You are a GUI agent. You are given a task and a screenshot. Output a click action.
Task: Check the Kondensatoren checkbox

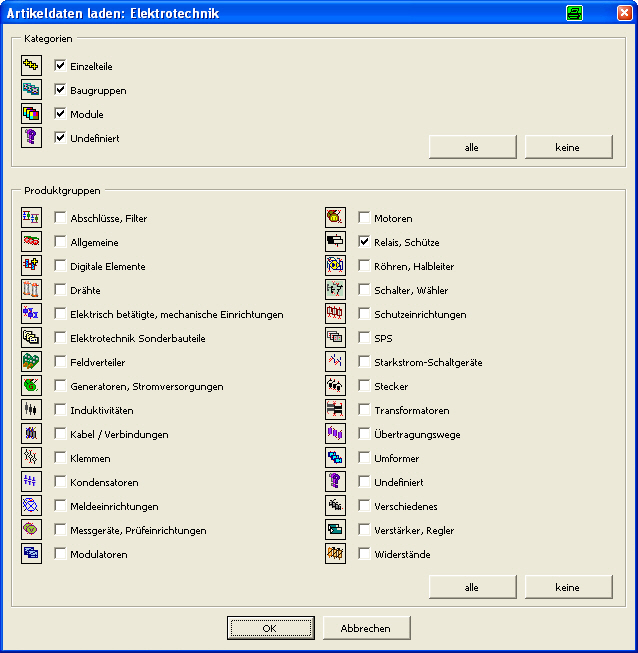(x=60, y=481)
